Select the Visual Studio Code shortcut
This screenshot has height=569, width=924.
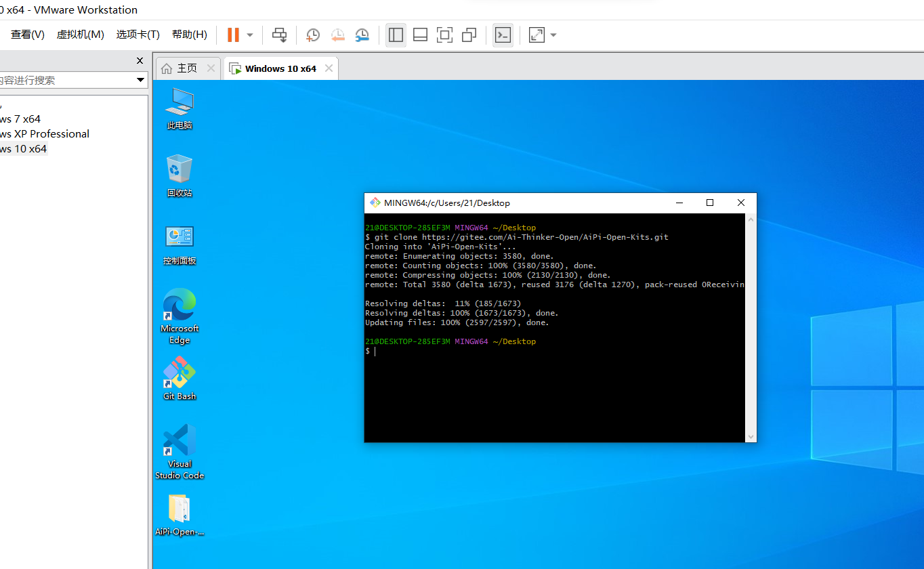pyautogui.click(x=180, y=452)
